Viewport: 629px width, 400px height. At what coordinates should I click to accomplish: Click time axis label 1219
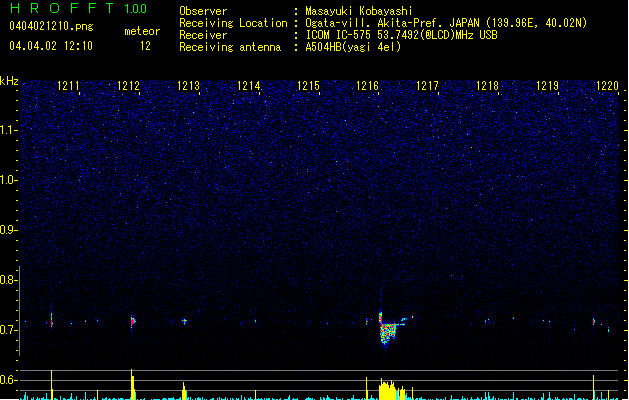pos(547,86)
